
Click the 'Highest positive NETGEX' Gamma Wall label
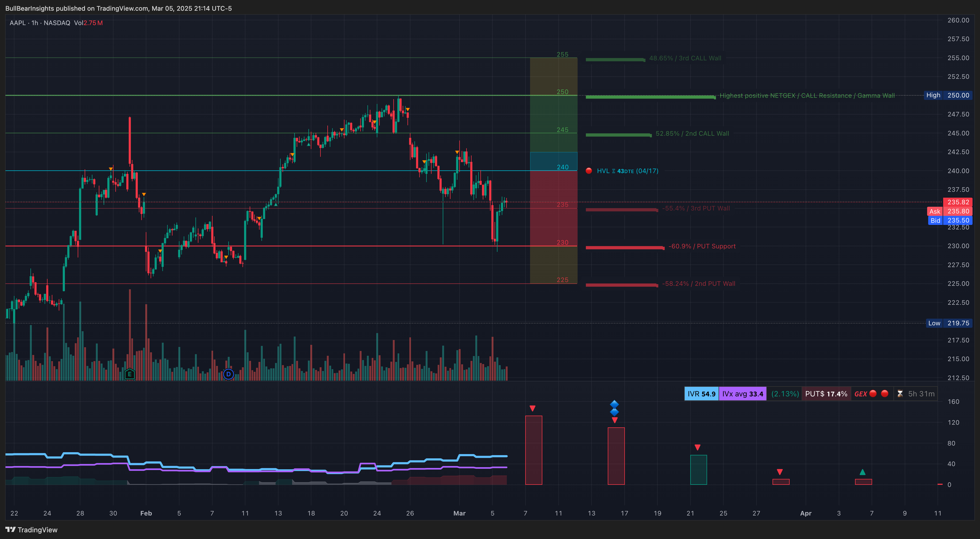click(807, 96)
